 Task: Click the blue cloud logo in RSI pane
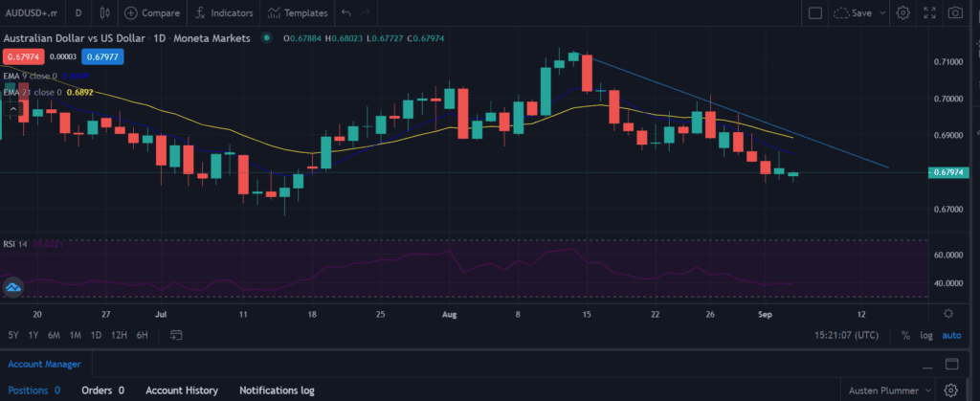(x=13, y=289)
